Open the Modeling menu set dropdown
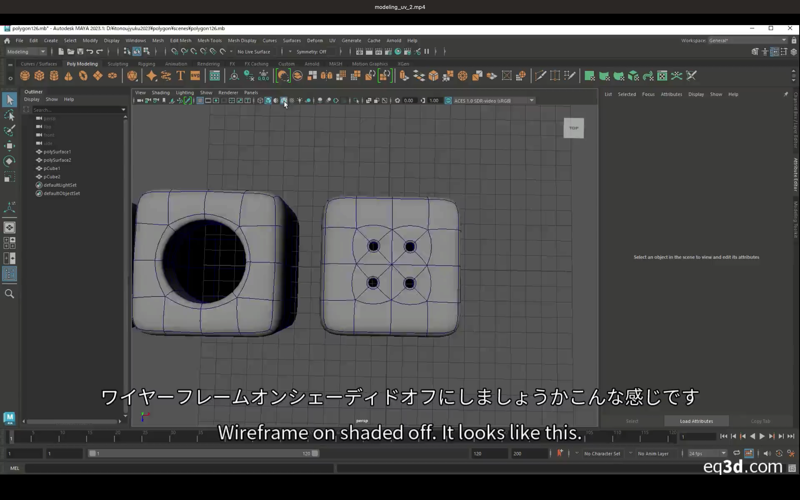 (25, 51)
